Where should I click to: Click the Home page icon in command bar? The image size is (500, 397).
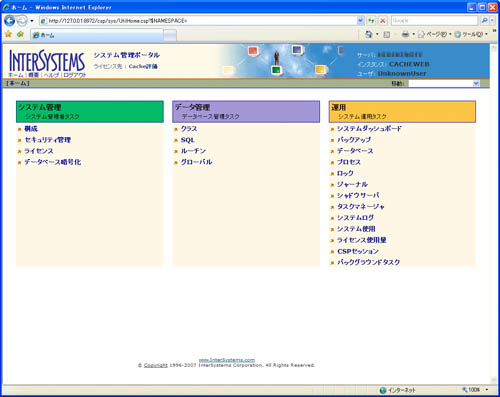pos(369,34)
